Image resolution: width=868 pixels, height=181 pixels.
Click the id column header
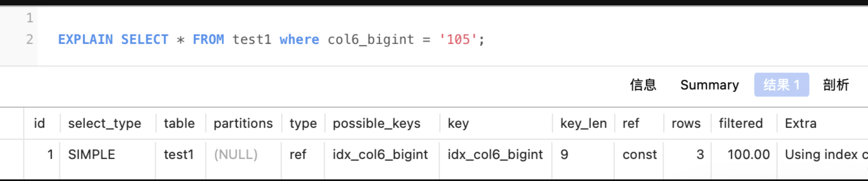[x=39, y=123]
